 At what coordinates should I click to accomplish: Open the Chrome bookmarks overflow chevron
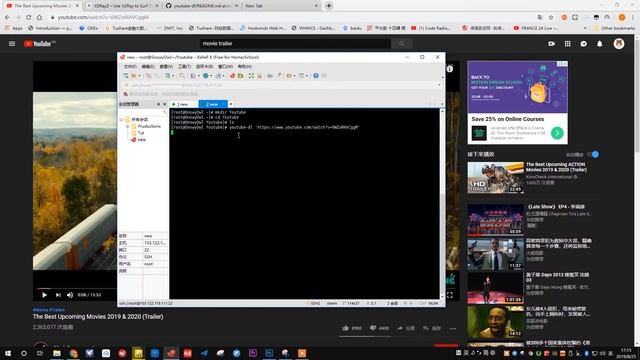(585, 28)
